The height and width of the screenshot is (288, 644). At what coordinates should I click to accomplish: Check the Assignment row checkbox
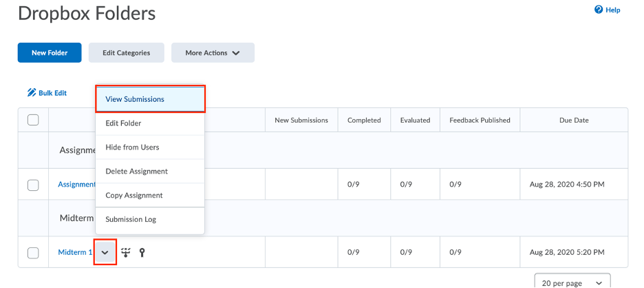(x=33, y=185)
